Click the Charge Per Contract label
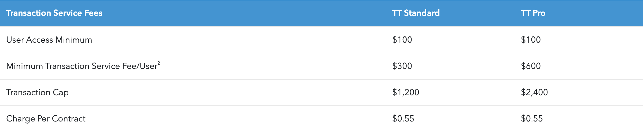Screen dimensions: 644x133 (x=46, y=119)
